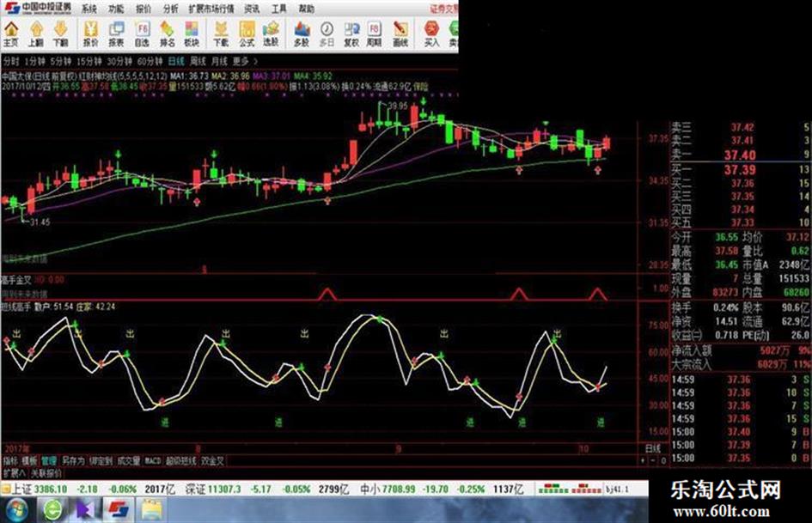Open the 资讯 menu
812x523 pixels.
[x=252, y=9]
